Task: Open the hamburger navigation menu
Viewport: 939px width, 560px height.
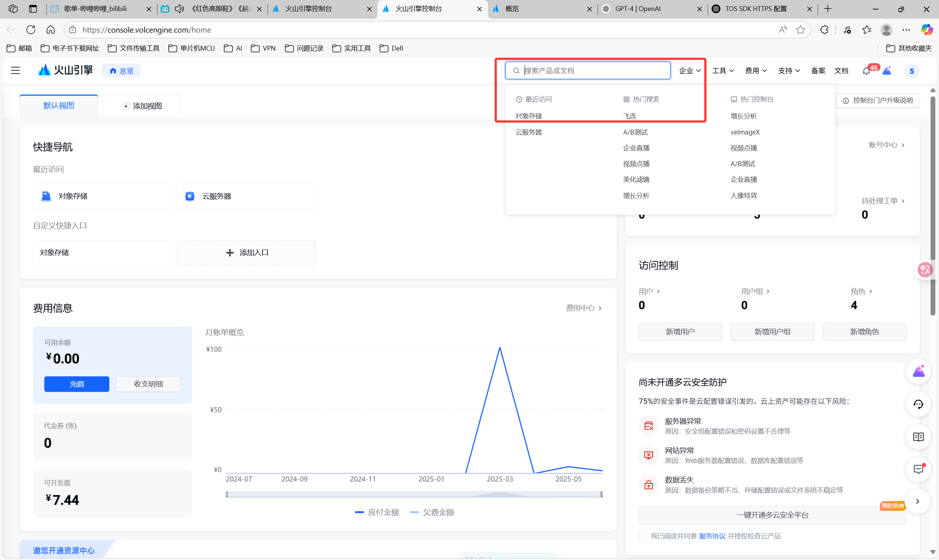Action: [x=15, y=71]
